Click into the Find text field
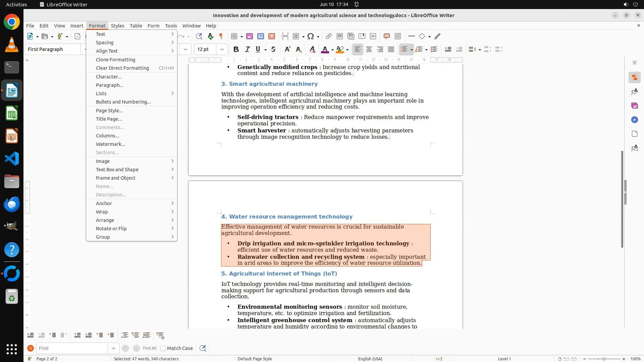 coord(72,348)
